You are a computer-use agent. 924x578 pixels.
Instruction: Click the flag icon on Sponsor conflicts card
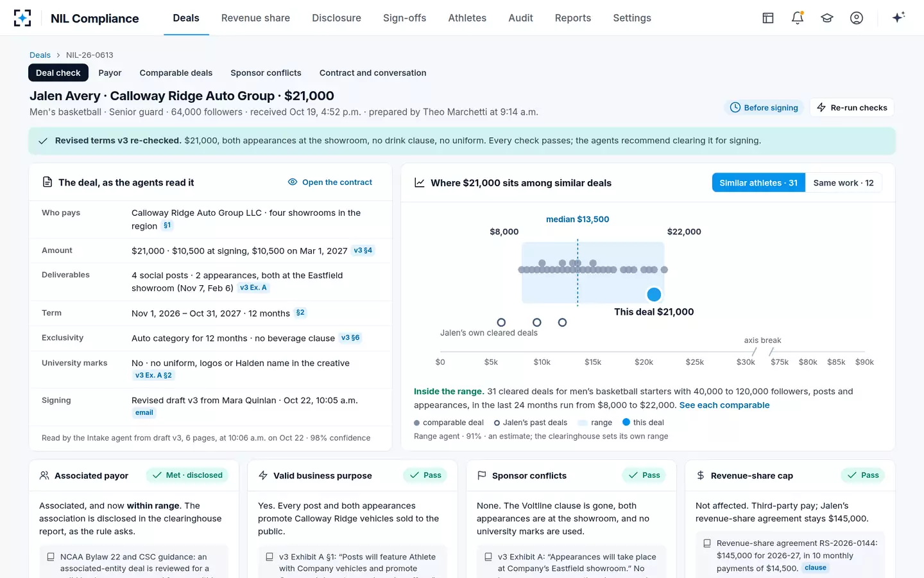(x=482, y=476)
